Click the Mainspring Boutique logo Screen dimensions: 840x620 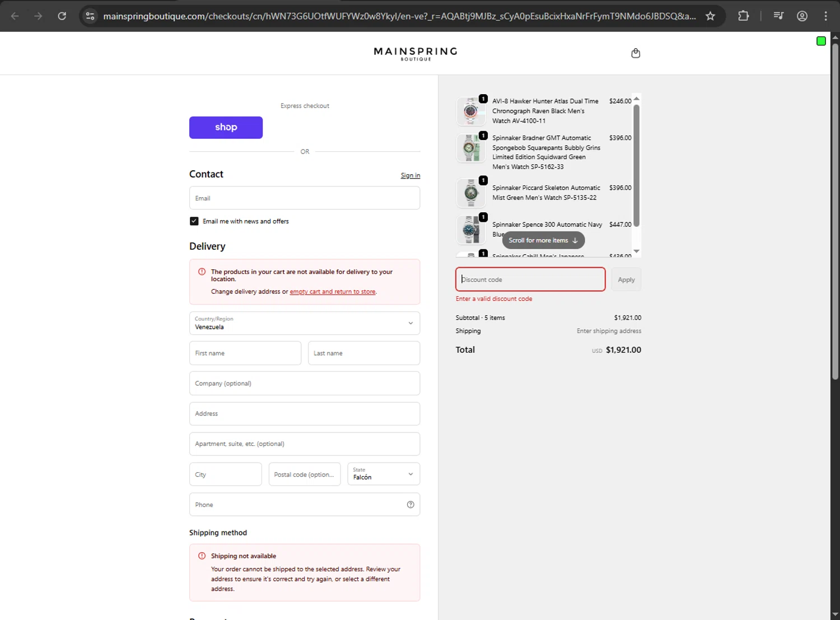pyautogui.click(x=416, y=53)
